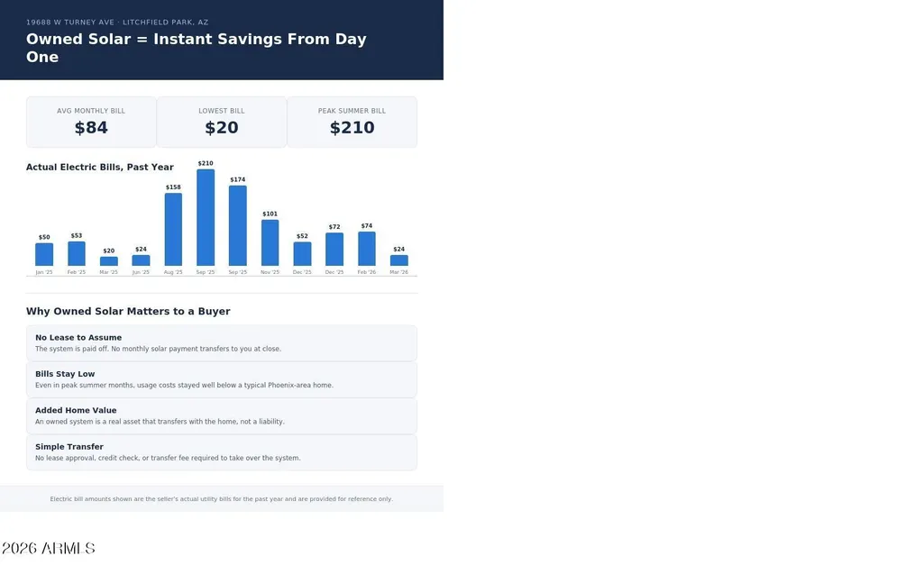Open the No Lease to Assume card
Image resolution: width=924 pixels, height=574 pixels.
point(222,343)
